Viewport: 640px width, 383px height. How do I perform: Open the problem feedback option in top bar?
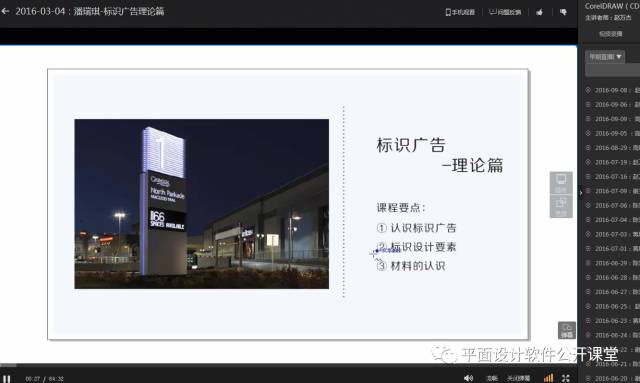pyautogui.click(x=505, y=12)
